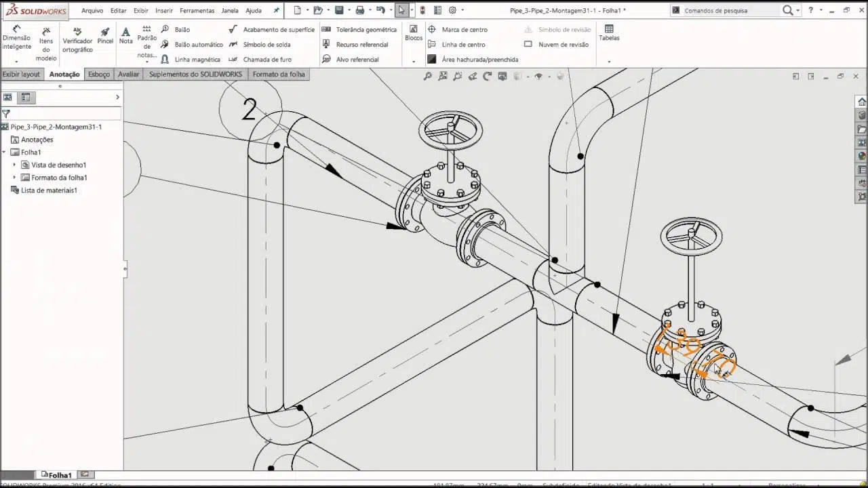Pin the menu bar with pushpin
This screenshot has width=868, height=488.
coord(276,11)
